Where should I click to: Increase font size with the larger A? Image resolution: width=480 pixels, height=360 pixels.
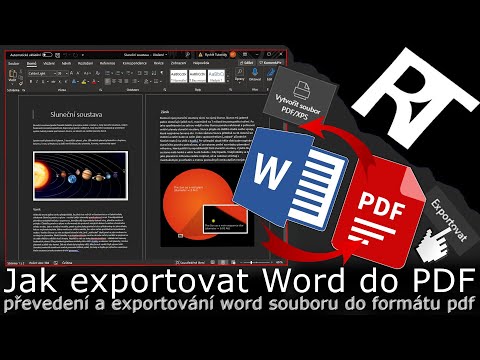[x=72, y=73]
